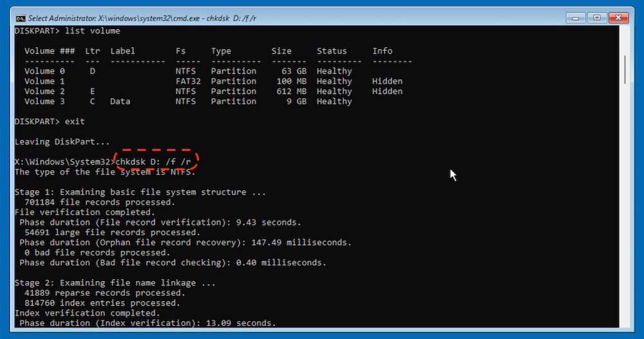
Task: Click the highlighted 'chkdsk D: /f /r' command
Action: click(x=156, y=162)
